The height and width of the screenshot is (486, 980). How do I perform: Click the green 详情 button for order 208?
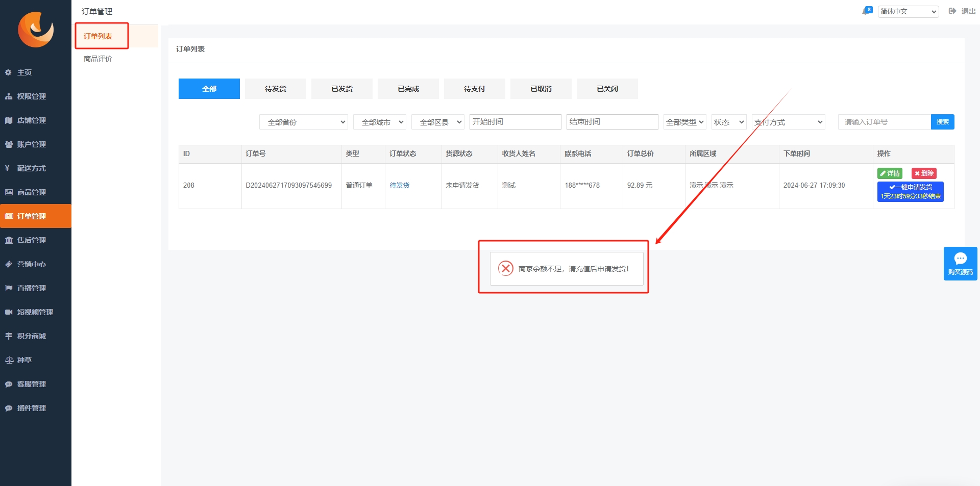[890, 173]
